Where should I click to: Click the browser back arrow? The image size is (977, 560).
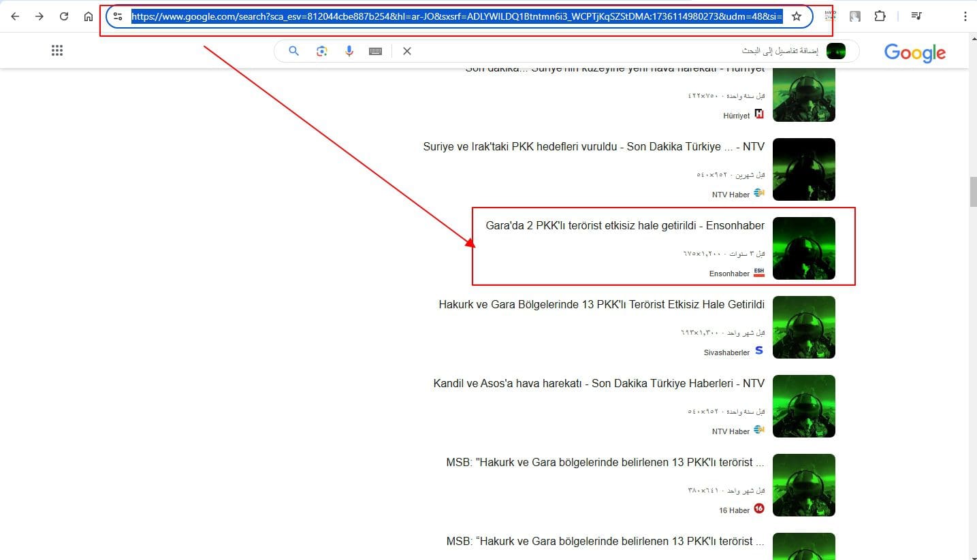coord(15,16)
